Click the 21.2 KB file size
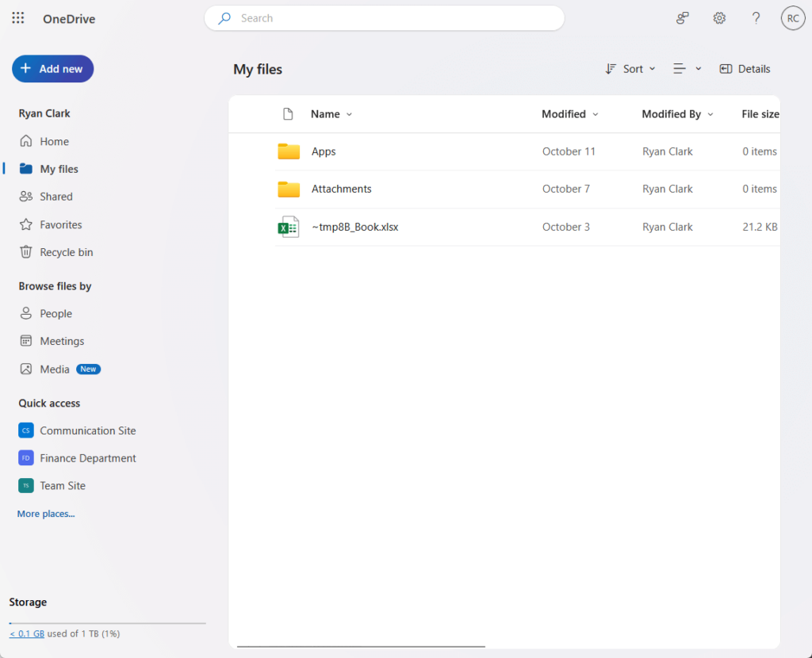The image size is (812, 658). point(760,227)
